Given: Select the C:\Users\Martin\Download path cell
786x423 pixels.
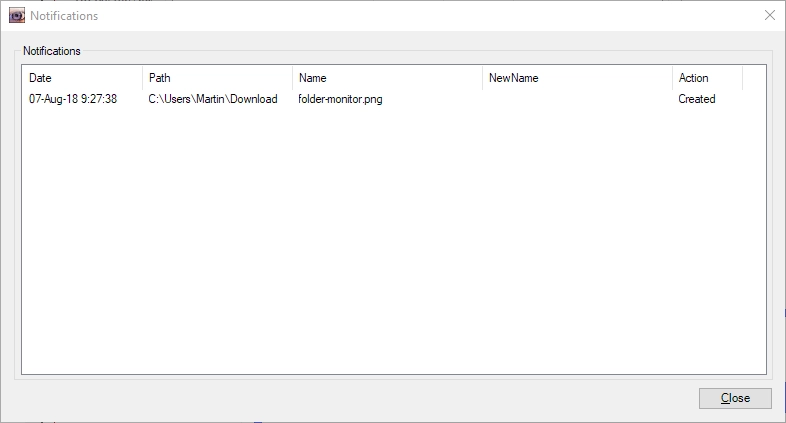Looking at the screenshot, I should pos(213,99).
